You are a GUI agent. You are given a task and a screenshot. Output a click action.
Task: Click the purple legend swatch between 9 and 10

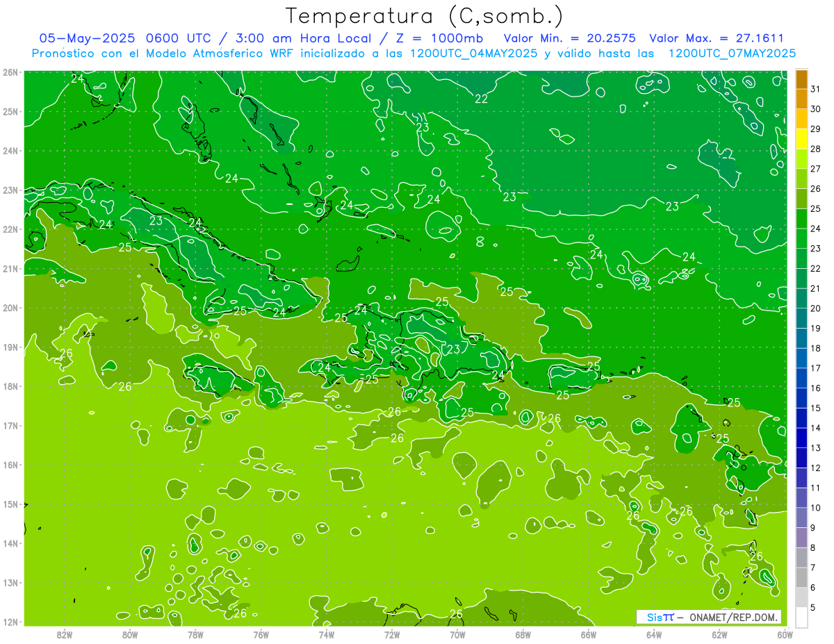(x=801, y=518)
